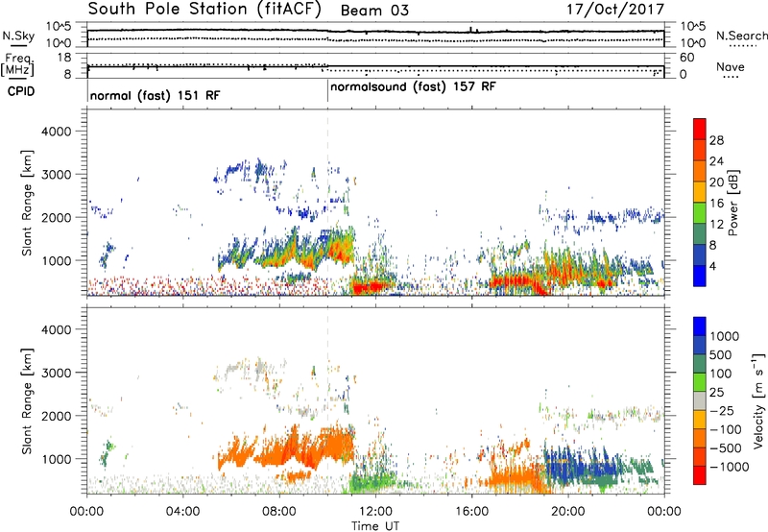Click the '4000' range tick on power panel

tap(56, 132)
